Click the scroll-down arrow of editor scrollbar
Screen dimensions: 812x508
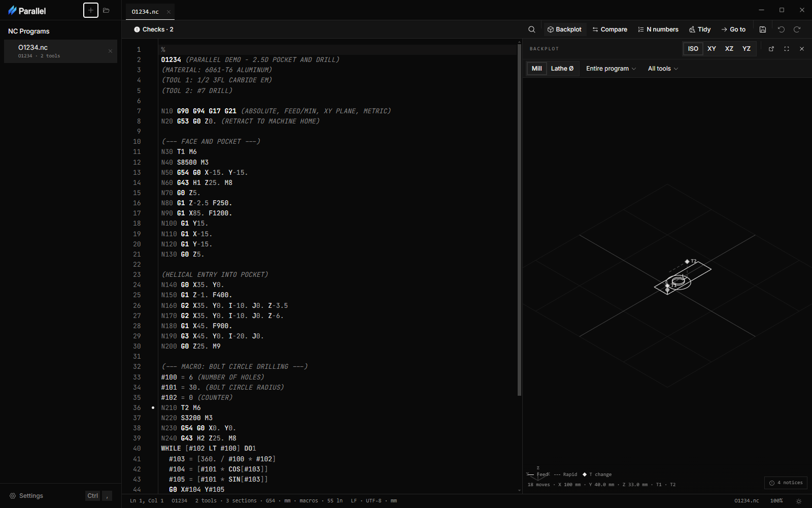click(x=519, y=490)
